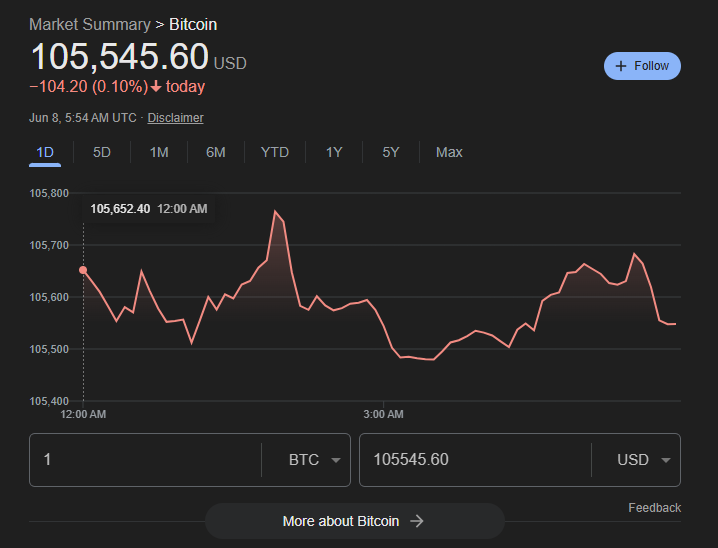
Task: Click the 12:00 AM axis label
Action: point(83,414)
